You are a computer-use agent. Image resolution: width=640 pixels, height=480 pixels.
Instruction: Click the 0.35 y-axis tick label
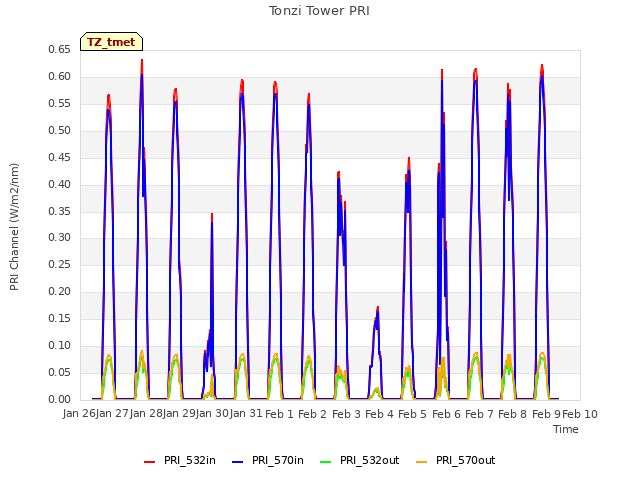click(x=59, y=211)
